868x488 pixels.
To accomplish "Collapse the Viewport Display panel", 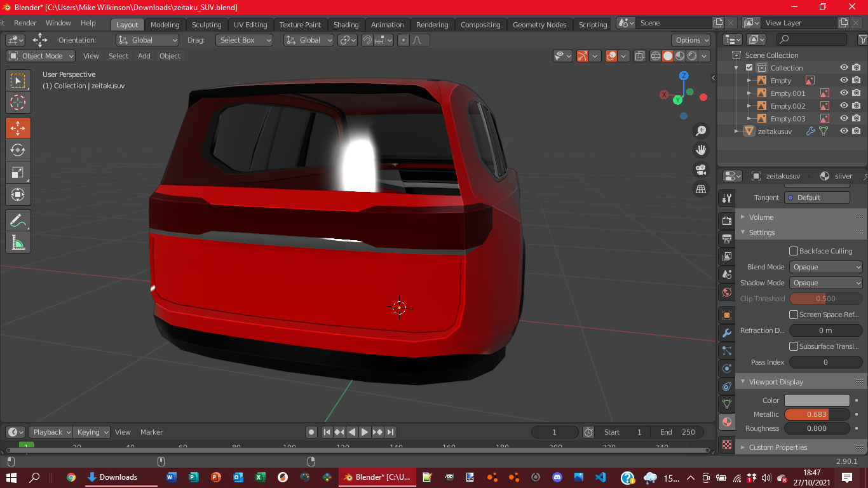I will coord(775,382).
